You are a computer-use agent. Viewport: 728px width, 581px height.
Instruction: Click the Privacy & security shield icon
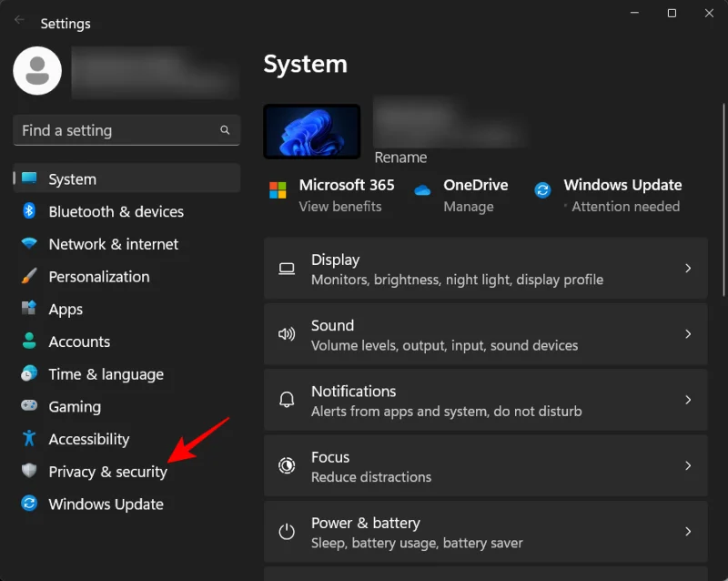pyautogui.click(x=28, y=472)
